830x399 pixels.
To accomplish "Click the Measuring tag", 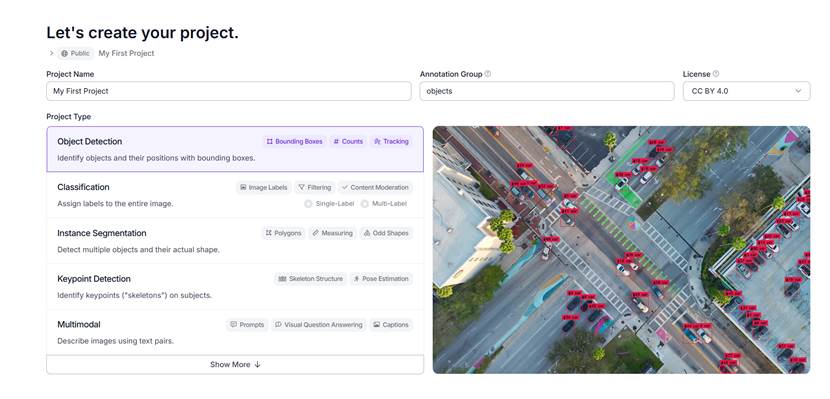I will click(x=332, y=233).
